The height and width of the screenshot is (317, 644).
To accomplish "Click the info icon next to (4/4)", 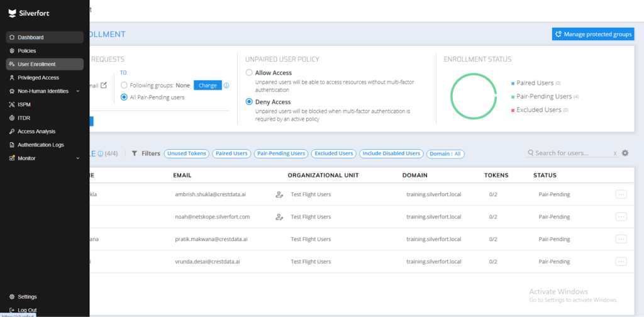I will click(100, 153).
